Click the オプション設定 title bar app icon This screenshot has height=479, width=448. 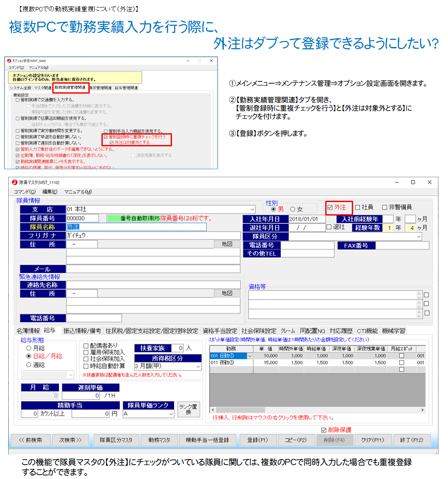point(9,61)
